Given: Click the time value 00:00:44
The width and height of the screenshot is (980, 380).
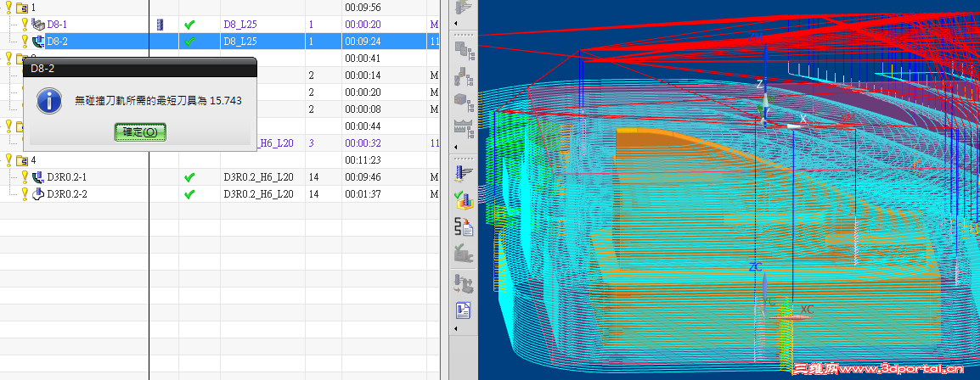Looking at the screenshot, I should click(363, 126).
